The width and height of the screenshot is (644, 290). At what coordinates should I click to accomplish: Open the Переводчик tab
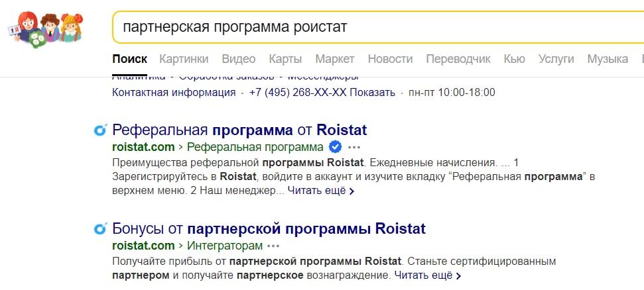[458, 59]
